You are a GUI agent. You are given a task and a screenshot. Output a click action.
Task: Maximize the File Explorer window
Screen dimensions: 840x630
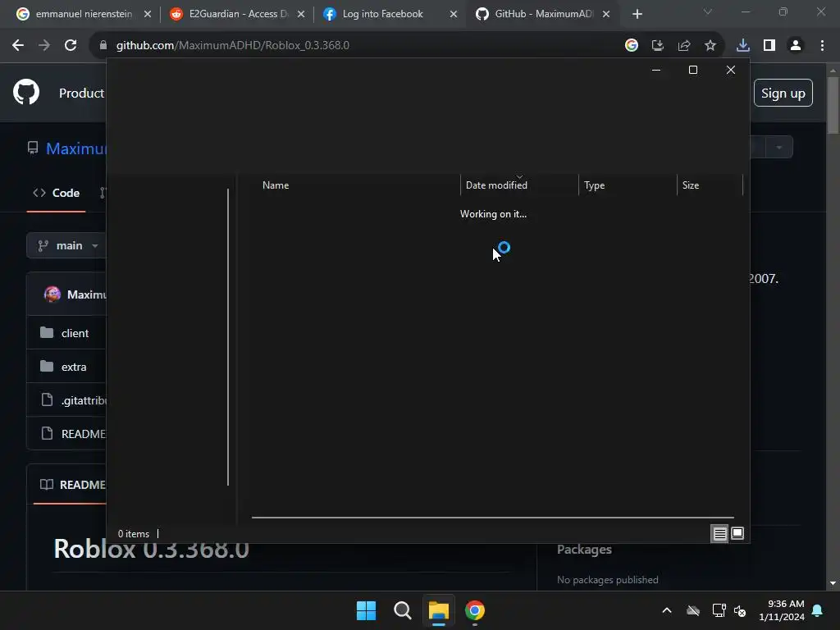(693, 71)
